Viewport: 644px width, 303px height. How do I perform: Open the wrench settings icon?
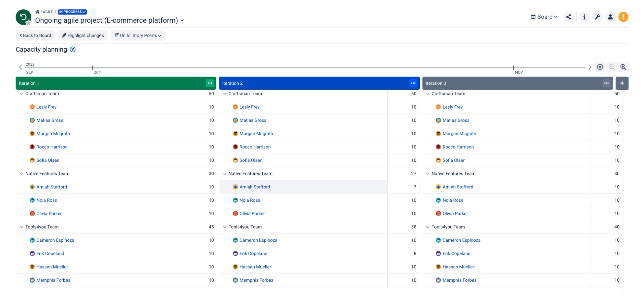point(597,17)
